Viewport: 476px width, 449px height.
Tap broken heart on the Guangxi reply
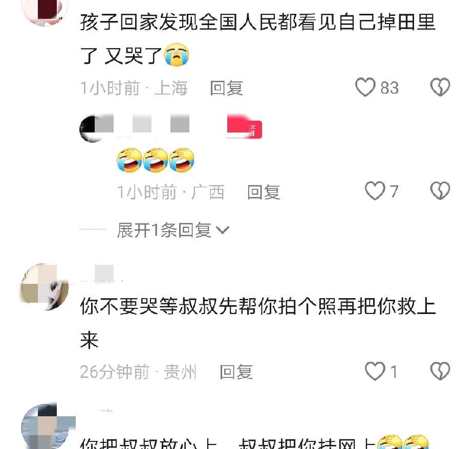pos(440,191)
